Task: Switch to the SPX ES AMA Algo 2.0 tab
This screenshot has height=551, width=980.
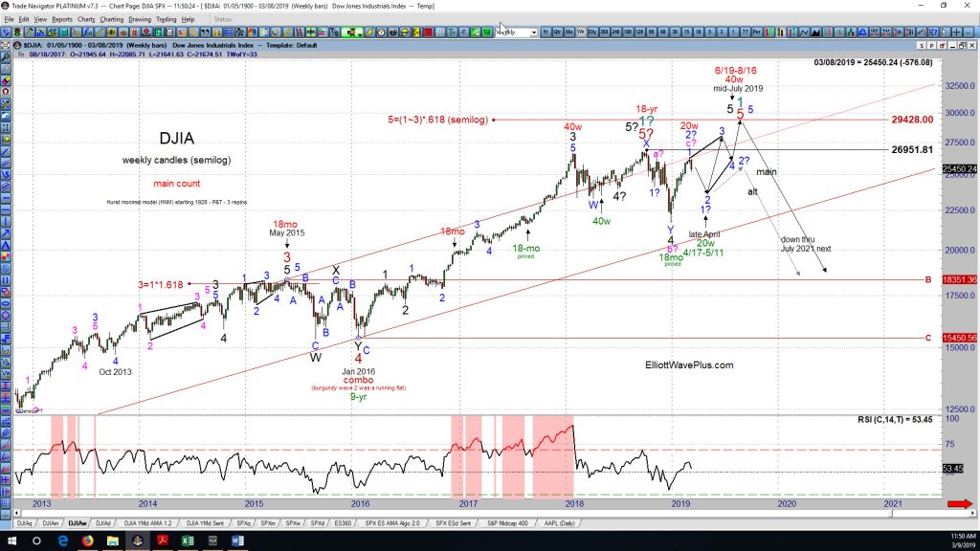Action: (392, 523)
